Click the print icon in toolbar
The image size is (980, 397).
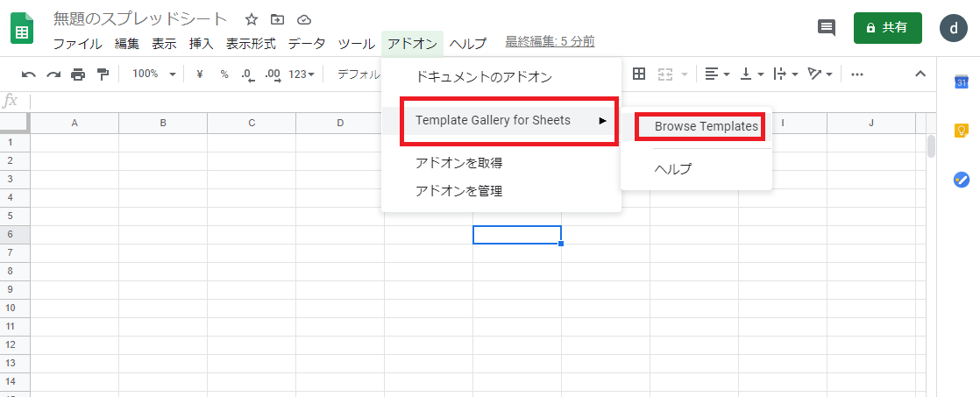pos(78,74)
